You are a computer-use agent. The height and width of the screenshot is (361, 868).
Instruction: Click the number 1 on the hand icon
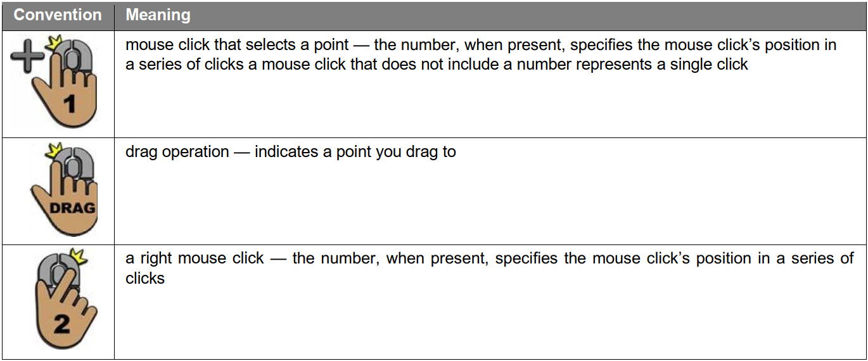click(x=69, y=103)
